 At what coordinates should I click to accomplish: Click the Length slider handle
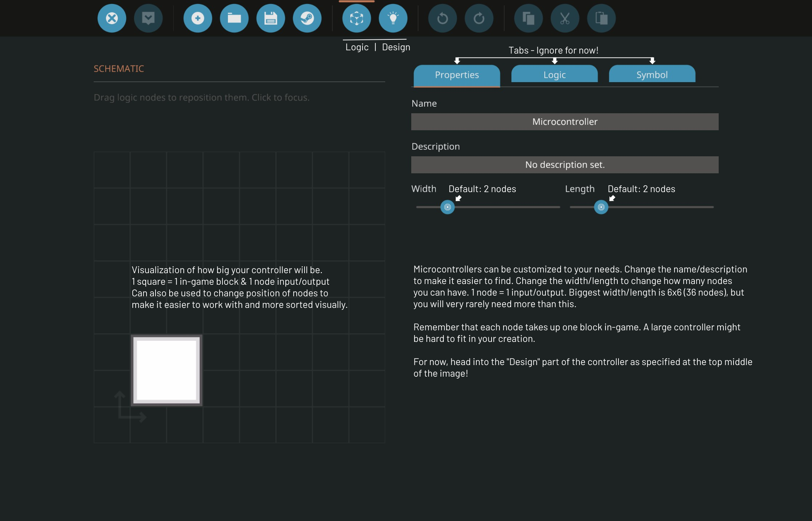[x=601, y=207]
